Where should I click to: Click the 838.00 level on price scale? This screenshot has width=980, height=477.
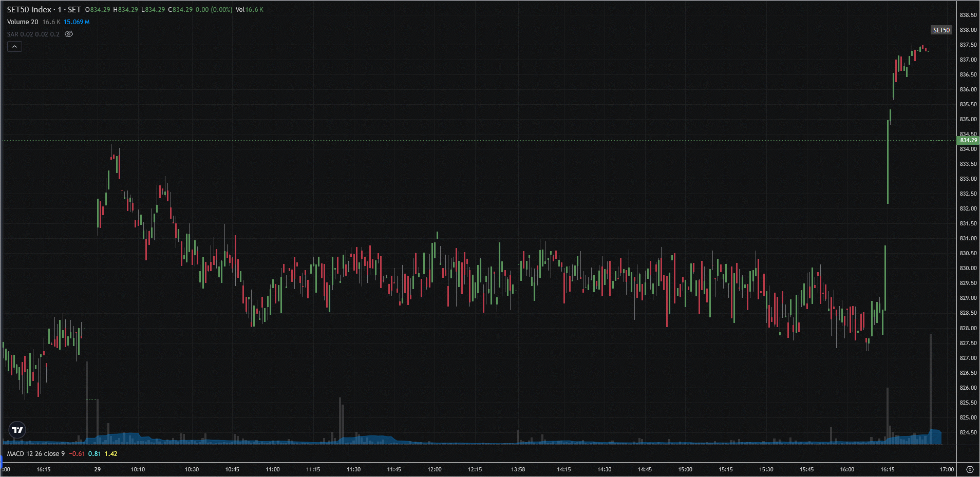(x=968, y=30)
